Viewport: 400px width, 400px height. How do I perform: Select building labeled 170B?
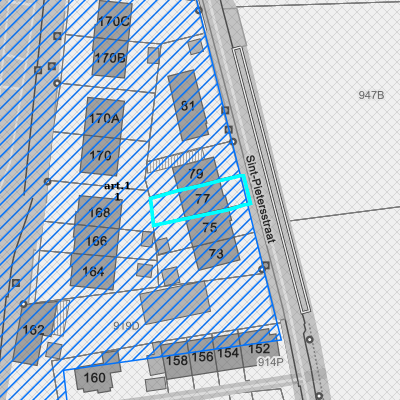110,58
